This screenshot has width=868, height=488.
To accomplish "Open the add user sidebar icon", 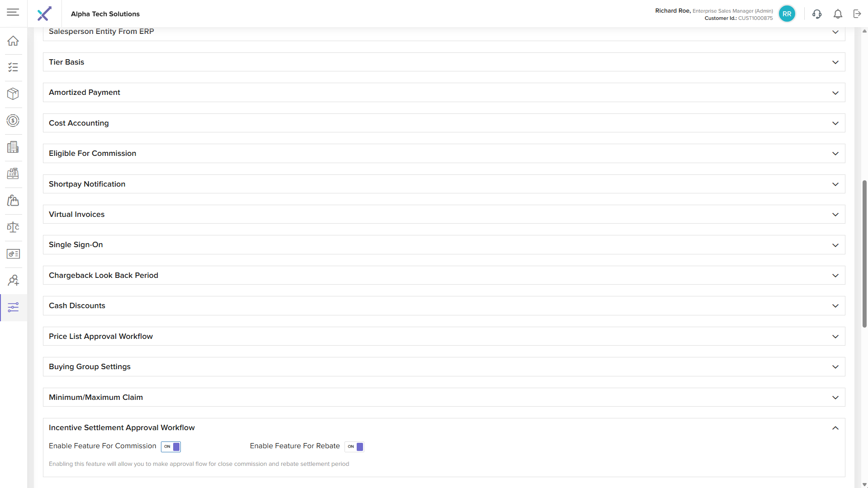I will point(13,281).
